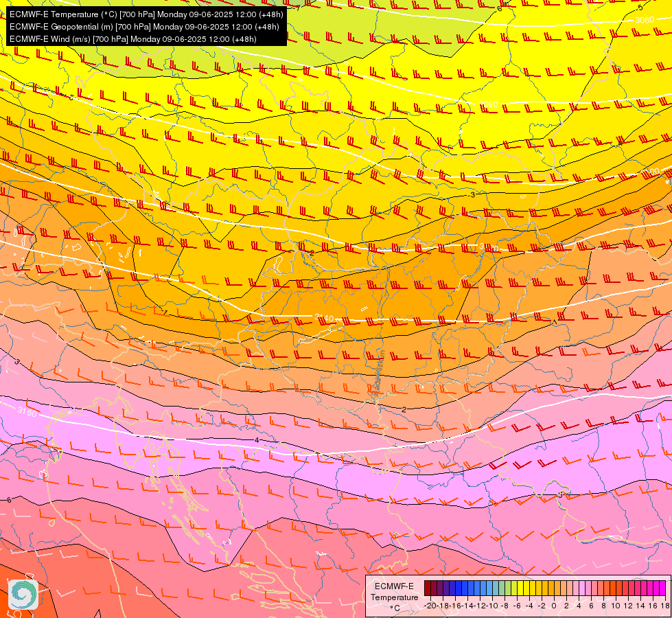Select the 'ECMWF-E Temperature °C' legend caption
This screenshot has width=672, height=618.
tap(394, 597)
